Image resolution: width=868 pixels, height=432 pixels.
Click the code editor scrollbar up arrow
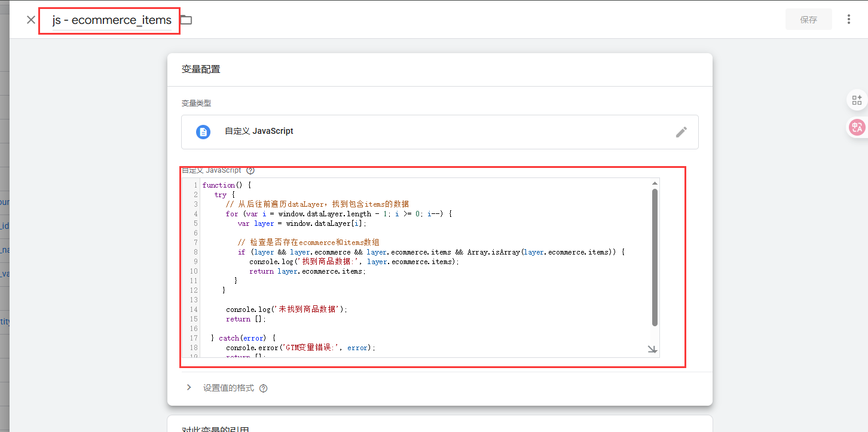coord(655,183)
